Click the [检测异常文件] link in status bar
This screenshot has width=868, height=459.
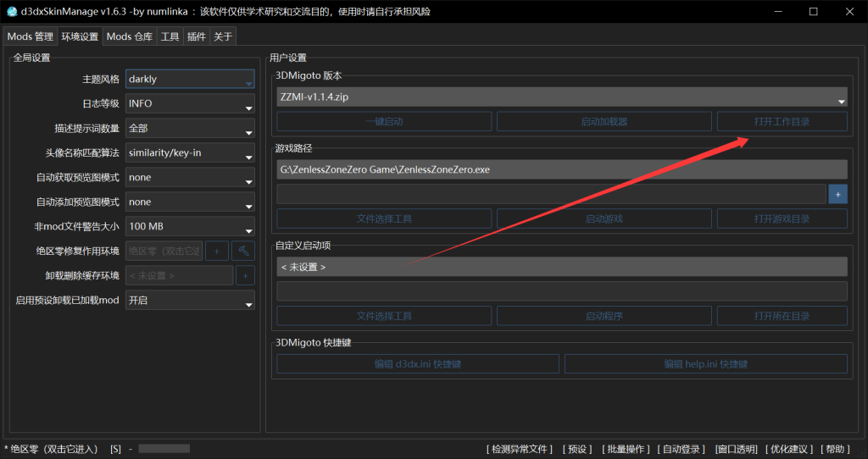click(520, 449)
